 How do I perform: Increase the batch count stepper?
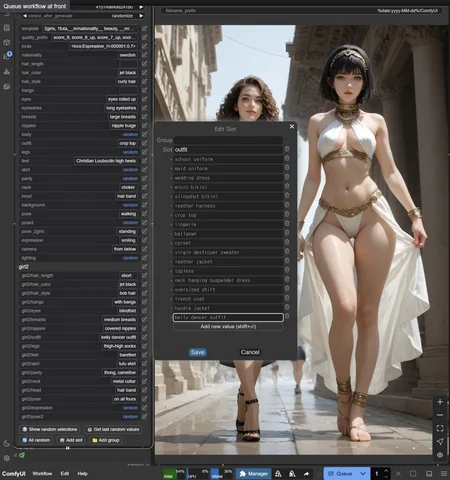[x=386, y=471]
